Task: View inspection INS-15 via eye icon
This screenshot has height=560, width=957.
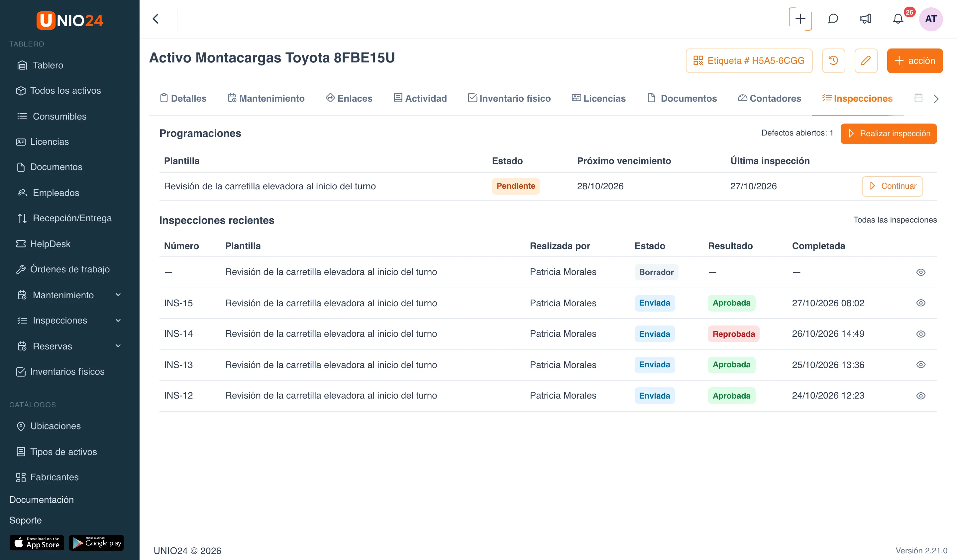Action: pos(920,303)
